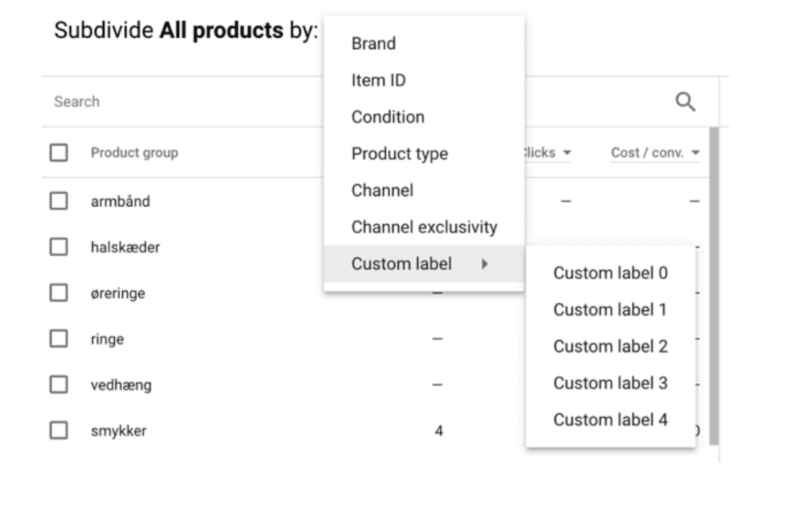
Task: Pick Custom label 0 in the submenu
Action: [610, 273]
